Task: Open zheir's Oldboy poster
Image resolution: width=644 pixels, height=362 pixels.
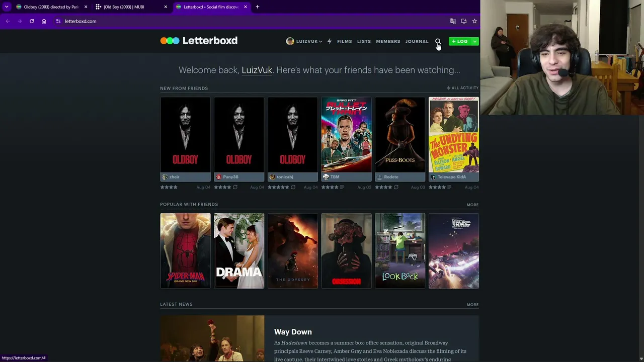Action: (185, 135)
